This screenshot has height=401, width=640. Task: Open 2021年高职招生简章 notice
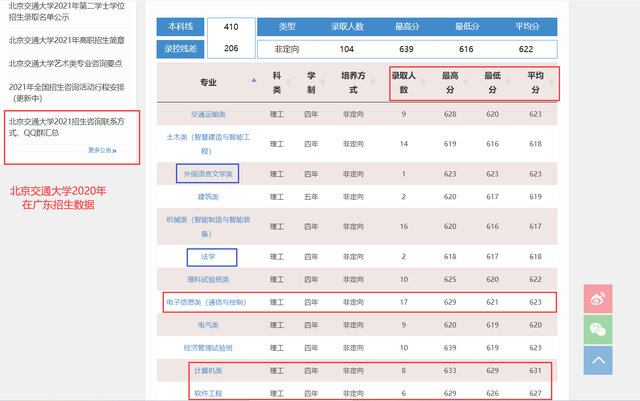pos(67,40)
